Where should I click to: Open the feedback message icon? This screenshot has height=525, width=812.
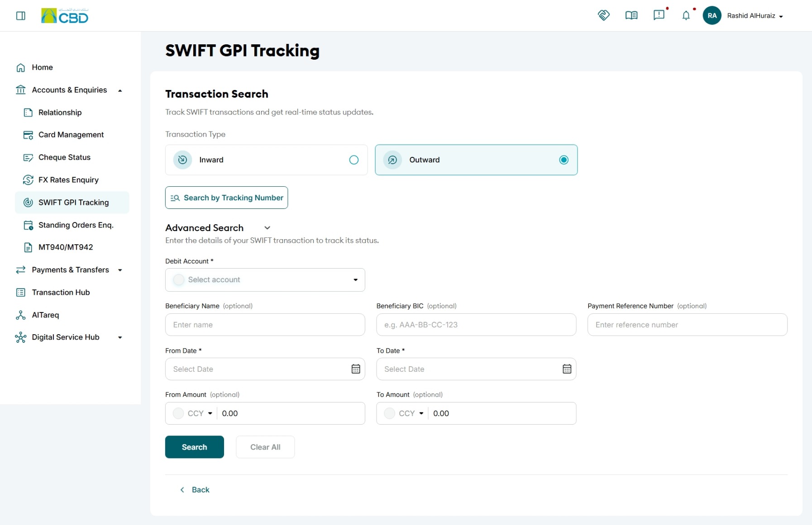[659, 15]
